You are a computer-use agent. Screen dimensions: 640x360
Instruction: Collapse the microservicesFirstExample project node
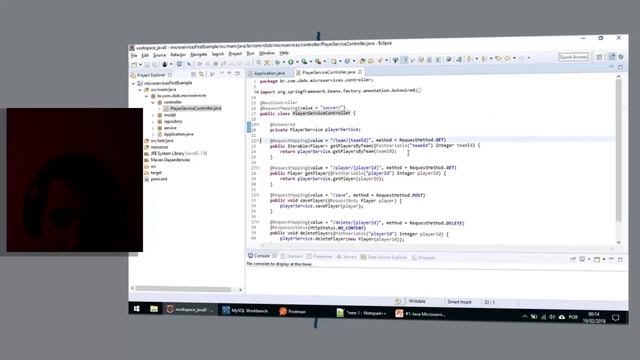(x=133, y=83)
